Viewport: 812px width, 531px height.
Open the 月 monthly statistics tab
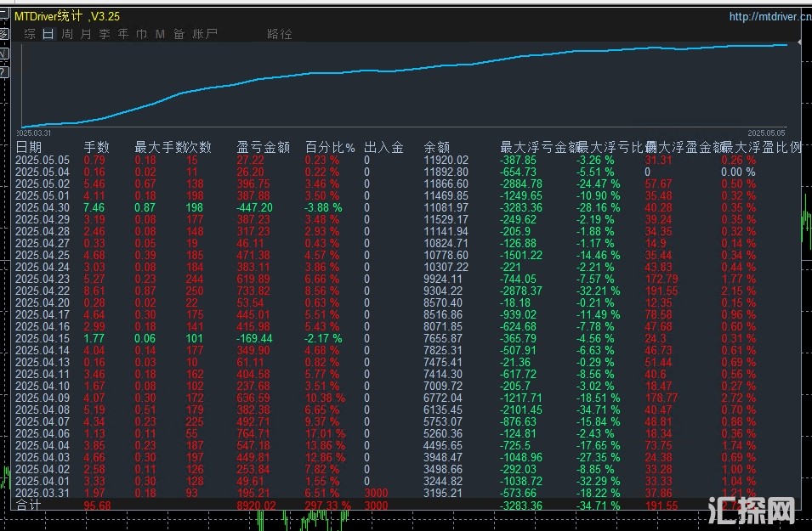[x=86, y=34]
